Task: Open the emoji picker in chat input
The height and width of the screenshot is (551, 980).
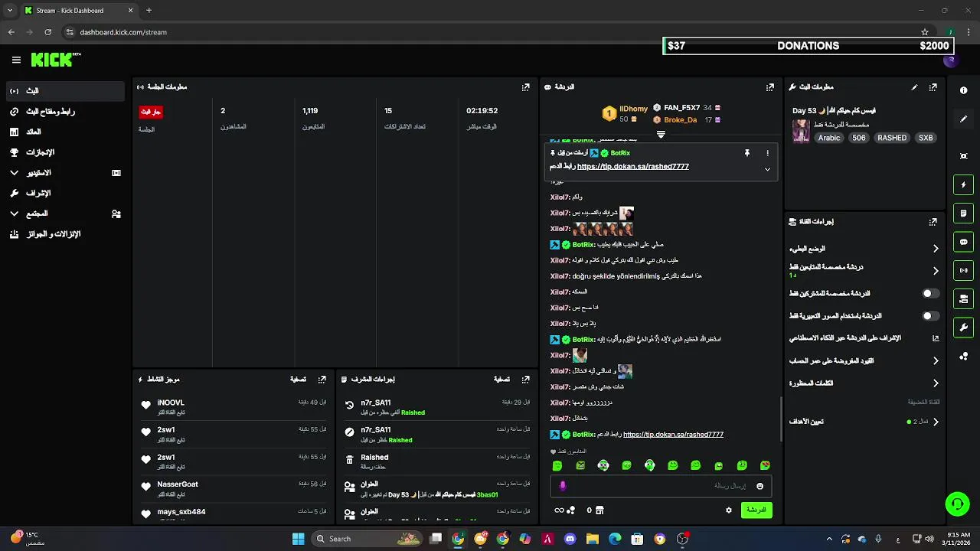Action: point(759,486)
